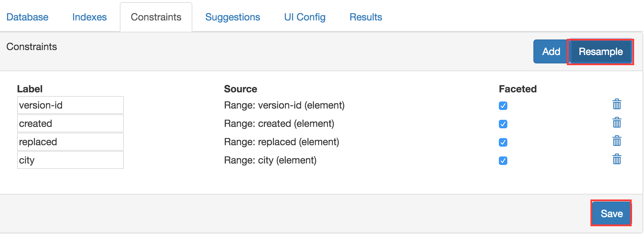Viewport: 644px width, 234px height.
Task: Remove the replaced constraint with trash icon
Action: coord(617,141)
